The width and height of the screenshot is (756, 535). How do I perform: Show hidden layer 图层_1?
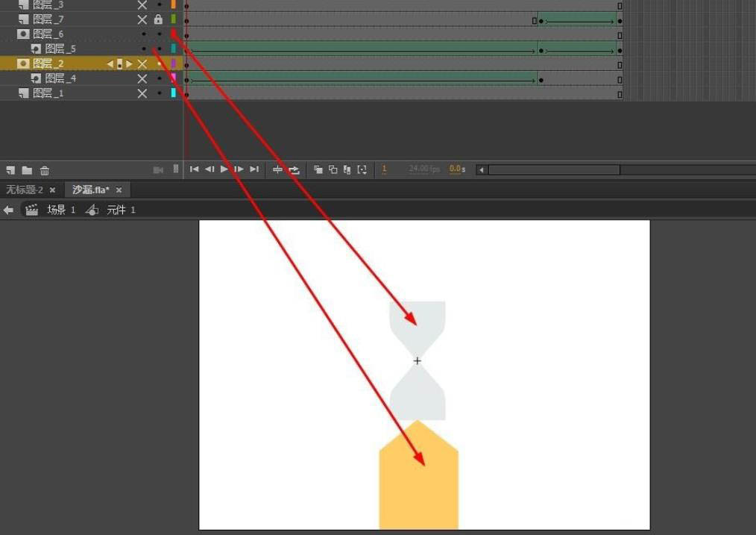pos(142,93)
